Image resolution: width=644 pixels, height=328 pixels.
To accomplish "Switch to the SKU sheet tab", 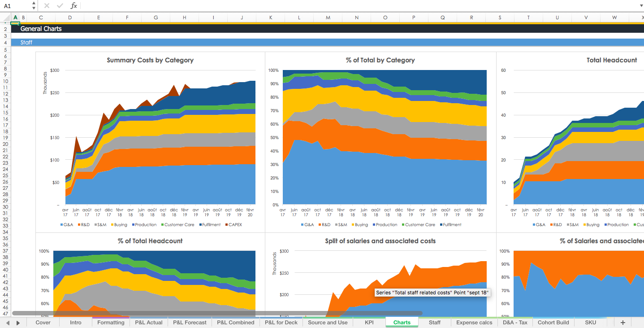I will pyautogui.click(x=591, y=322).
